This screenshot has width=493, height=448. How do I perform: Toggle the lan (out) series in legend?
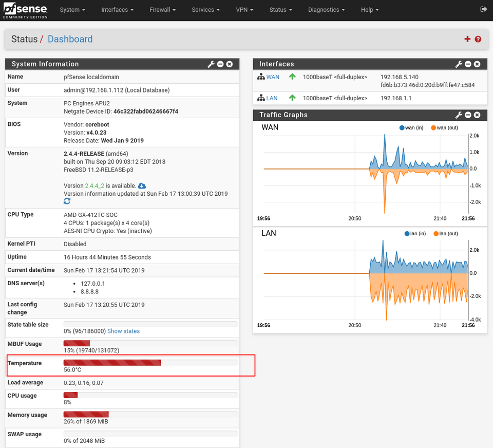click(446, 234)
